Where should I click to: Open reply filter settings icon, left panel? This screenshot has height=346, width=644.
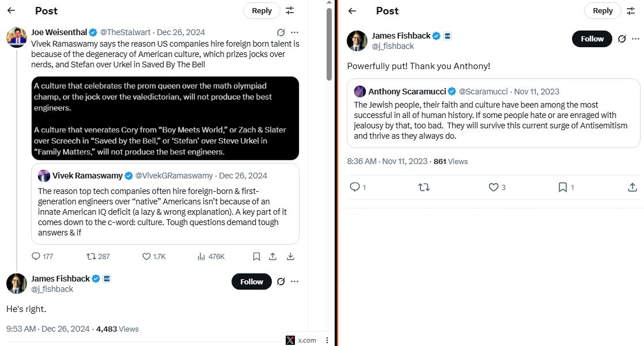[x=290, y=11]
